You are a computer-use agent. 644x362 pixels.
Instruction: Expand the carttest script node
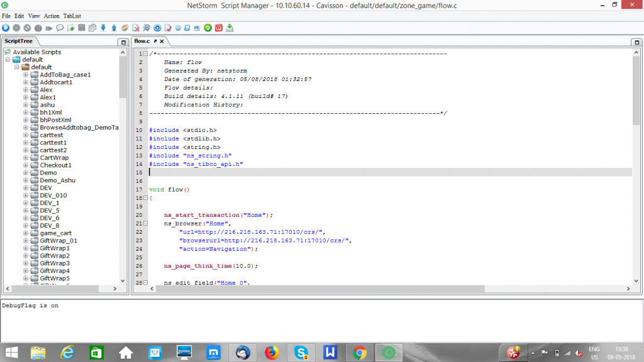tap(25, 135)
